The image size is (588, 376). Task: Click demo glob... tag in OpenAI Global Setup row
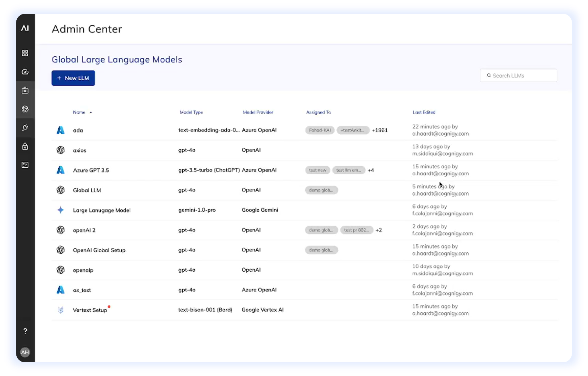[x=321, y=250]
